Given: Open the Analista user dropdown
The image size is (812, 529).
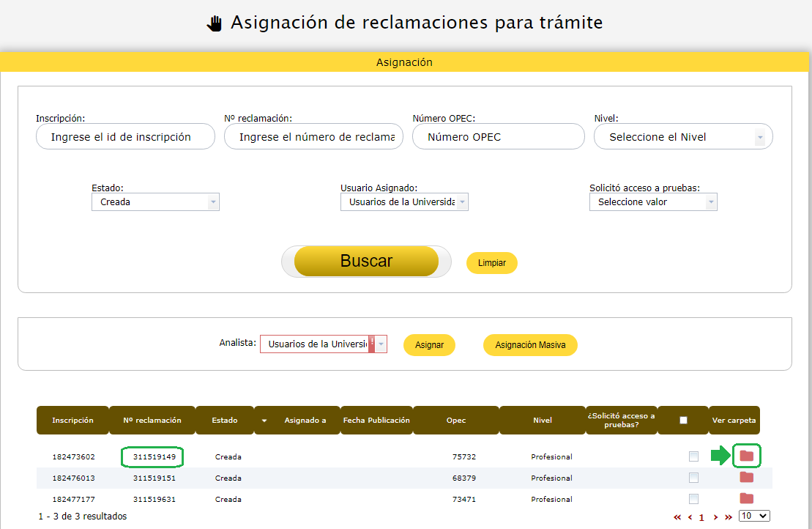Looking at the screenshot, I should (323, 344).
